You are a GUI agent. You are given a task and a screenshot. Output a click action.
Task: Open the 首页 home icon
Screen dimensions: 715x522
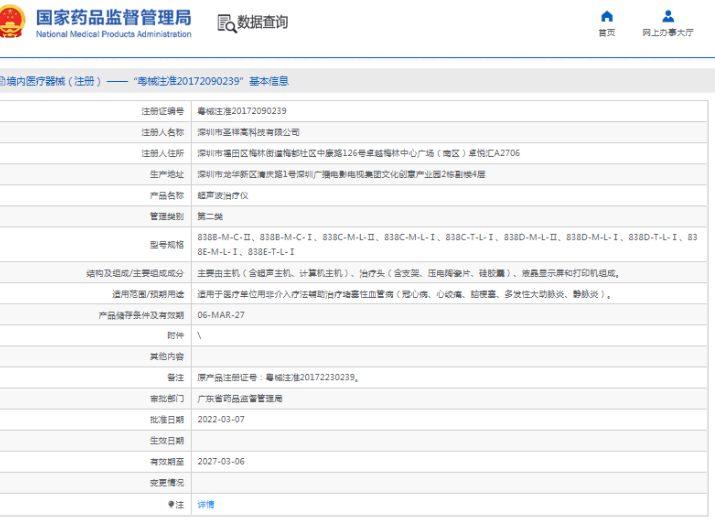click(x=606, y=16)
